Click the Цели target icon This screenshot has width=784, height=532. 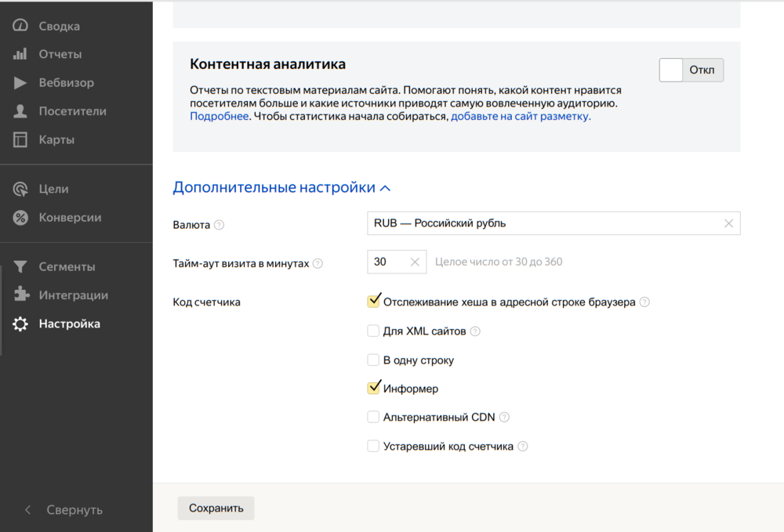click(20, 189)
